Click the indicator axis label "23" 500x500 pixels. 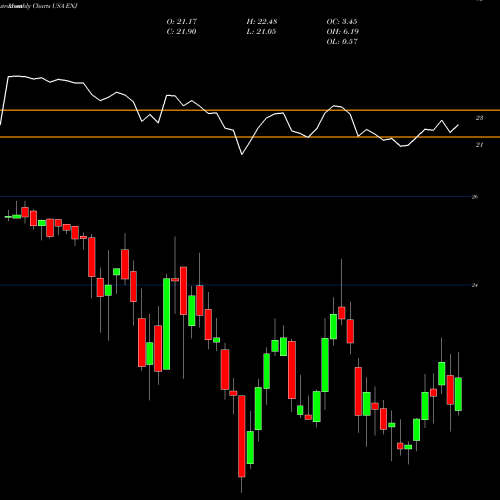click(479, 118)
